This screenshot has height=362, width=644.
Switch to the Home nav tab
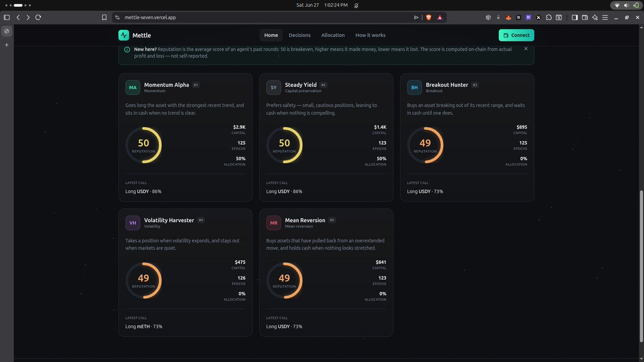(271, 35)
